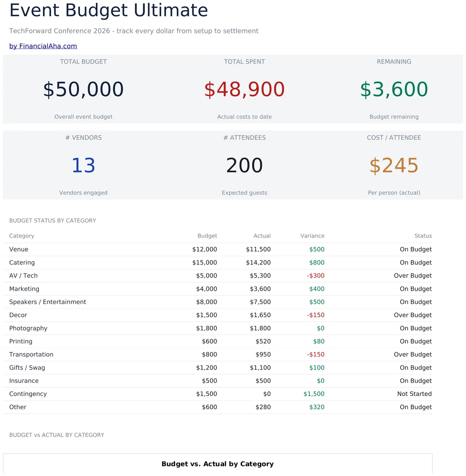Select the orange '$245' cost per attendee
The width and height of the screenshot is (466, 476).
point(394,165)
